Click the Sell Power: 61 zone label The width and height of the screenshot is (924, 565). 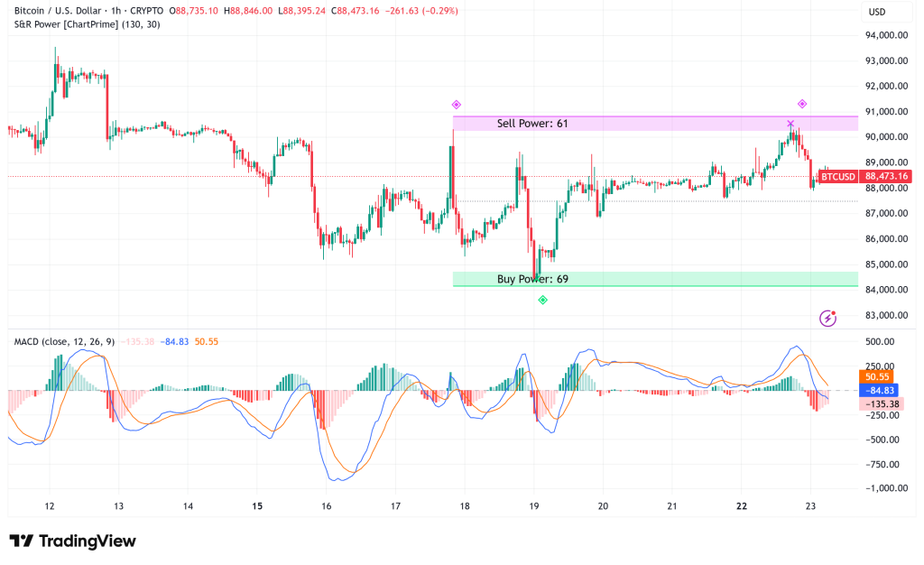click(x=531, y=123)
